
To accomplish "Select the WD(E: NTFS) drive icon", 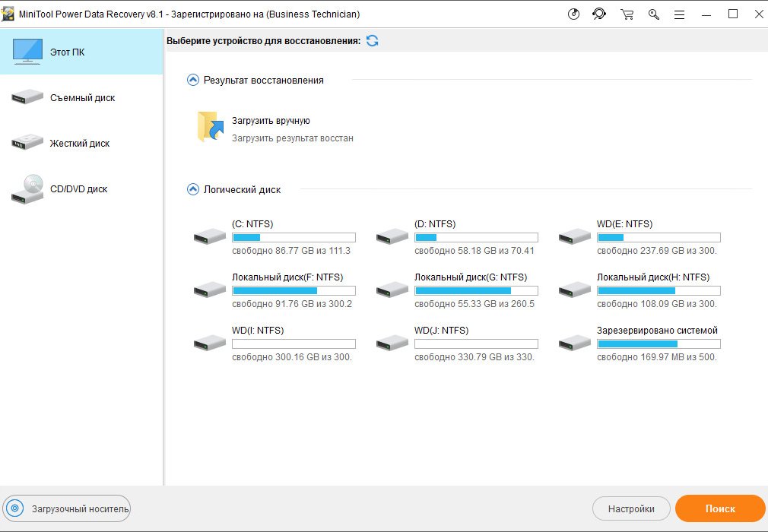I will coord(575,236).
